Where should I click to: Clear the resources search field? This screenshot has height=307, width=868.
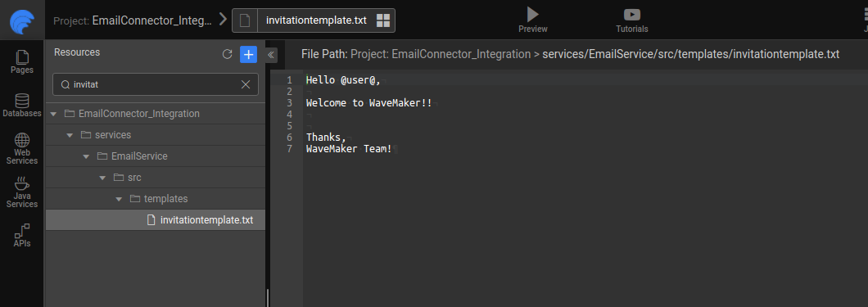point(246,84)
